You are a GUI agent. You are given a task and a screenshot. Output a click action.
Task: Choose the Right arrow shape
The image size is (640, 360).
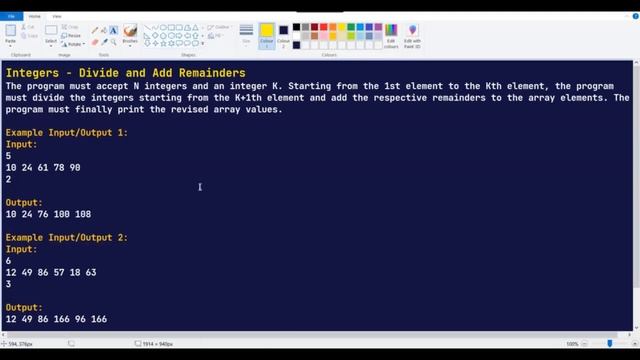179,36
